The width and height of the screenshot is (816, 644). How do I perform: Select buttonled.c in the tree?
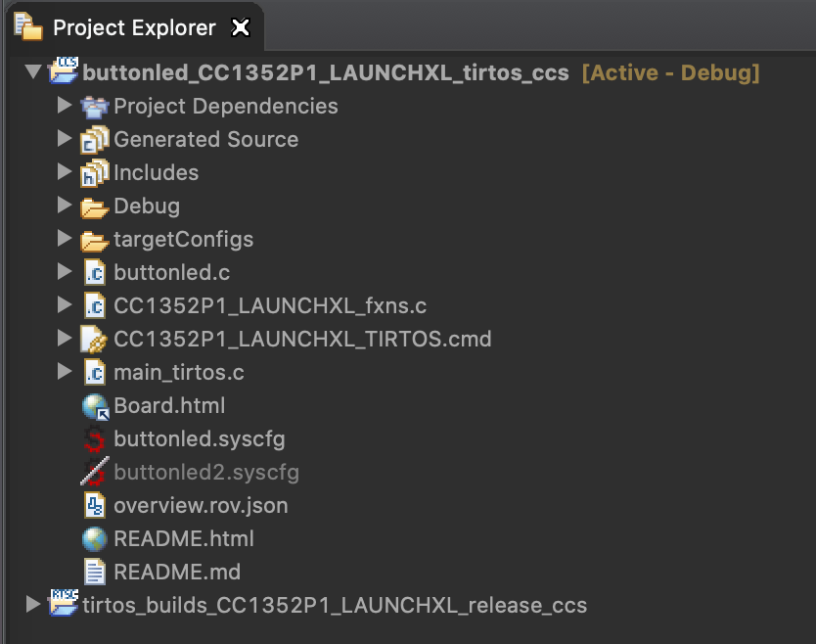[172, 273]
